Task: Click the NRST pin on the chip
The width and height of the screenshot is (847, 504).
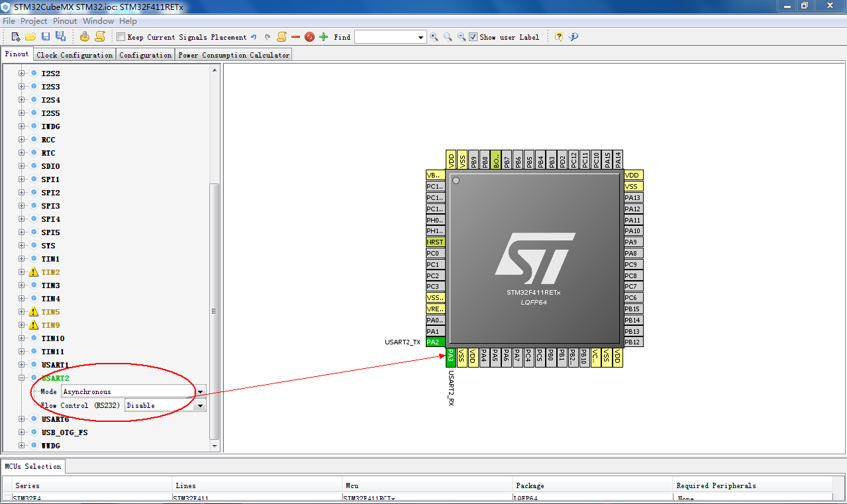Action: (x=435, y=242)
